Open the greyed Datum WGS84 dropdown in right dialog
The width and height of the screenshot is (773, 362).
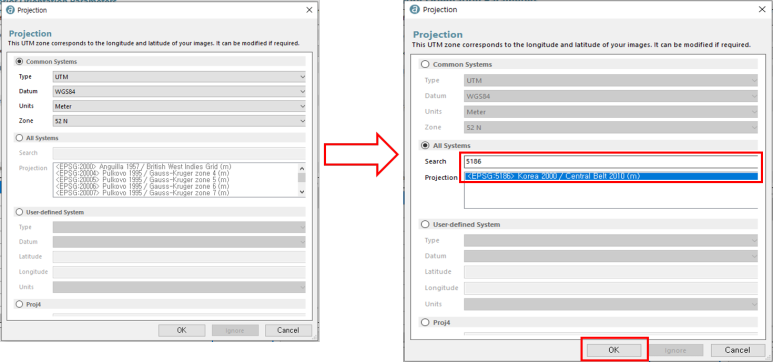[611, 96]
